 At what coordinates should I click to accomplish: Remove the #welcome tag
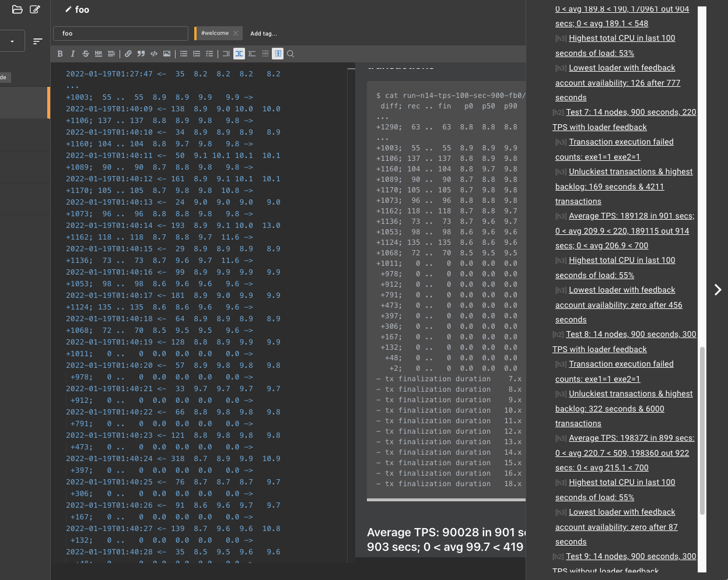point(236,33)
